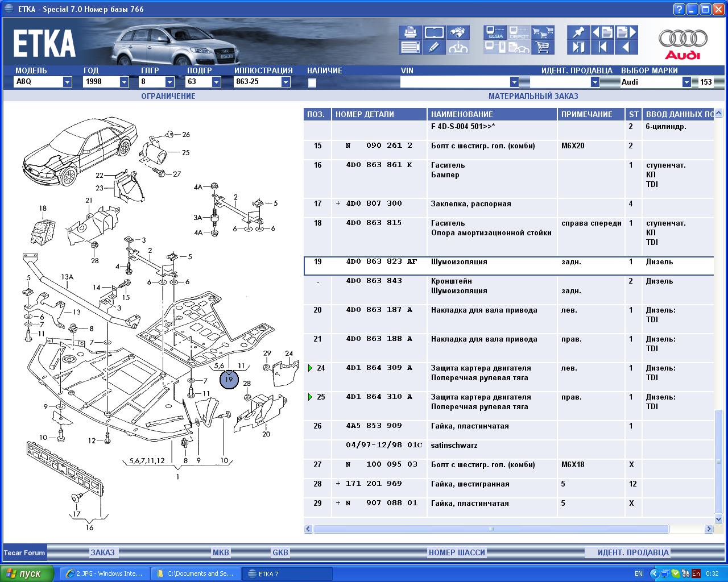
Task: Open the ОГРАНИЧЕНИЕ tab
Action: [x=168, y=96]
